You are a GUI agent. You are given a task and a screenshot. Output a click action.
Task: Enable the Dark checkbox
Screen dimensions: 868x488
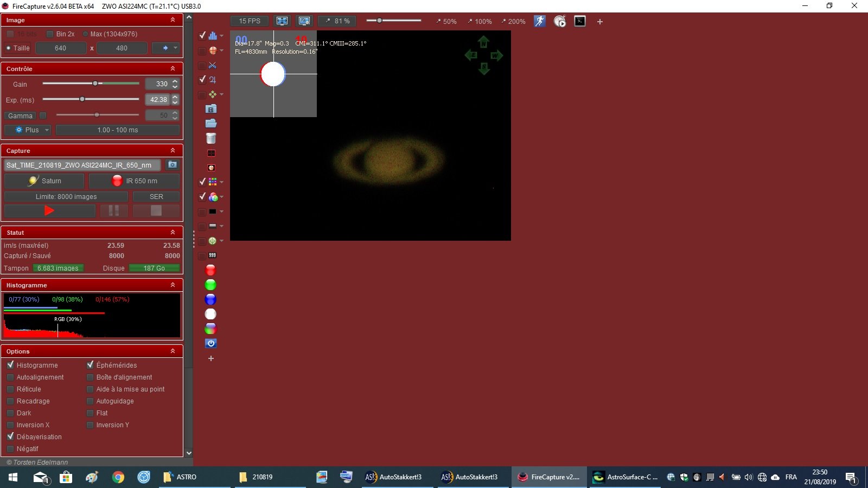[10, 413]
